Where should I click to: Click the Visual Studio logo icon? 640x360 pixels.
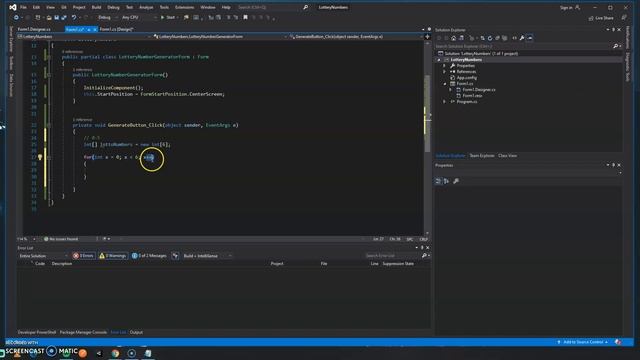tap(13, 7)
